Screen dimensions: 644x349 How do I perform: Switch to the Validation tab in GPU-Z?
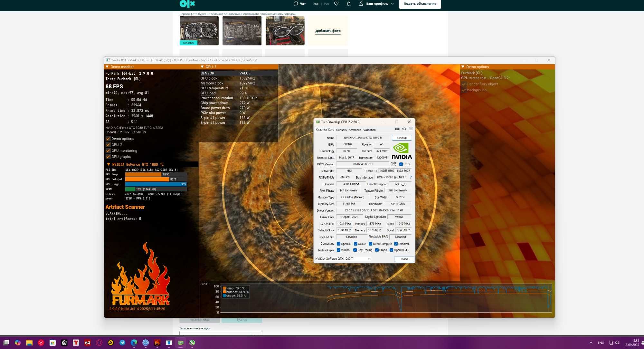[369, 130]
